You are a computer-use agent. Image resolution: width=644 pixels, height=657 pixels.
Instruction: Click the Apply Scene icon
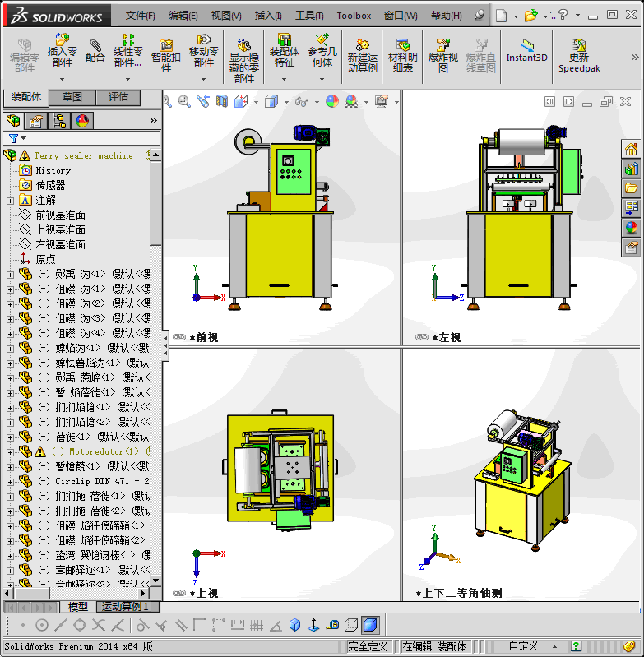pos(351,101)
